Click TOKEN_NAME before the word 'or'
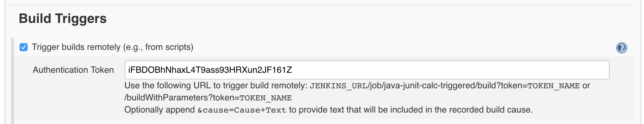Viewport: 644px width, 124px height. (x=553, y=86)
